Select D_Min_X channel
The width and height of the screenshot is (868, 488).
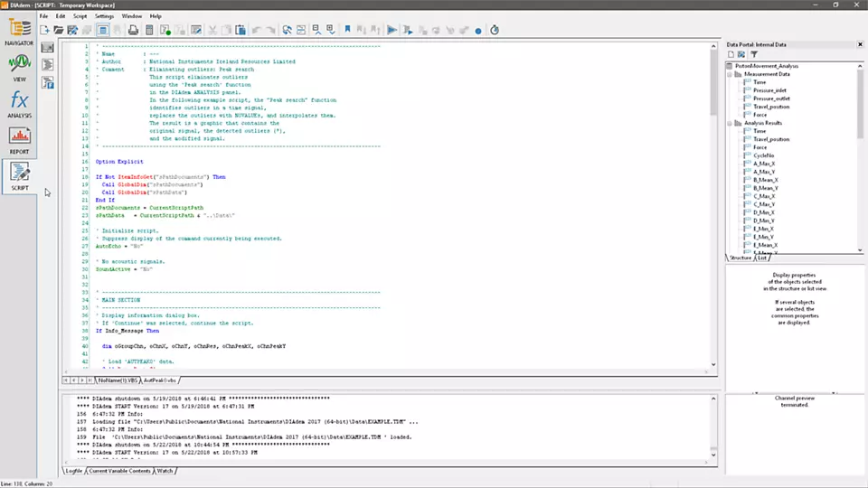pyautogui.click(x=764, y=212)
